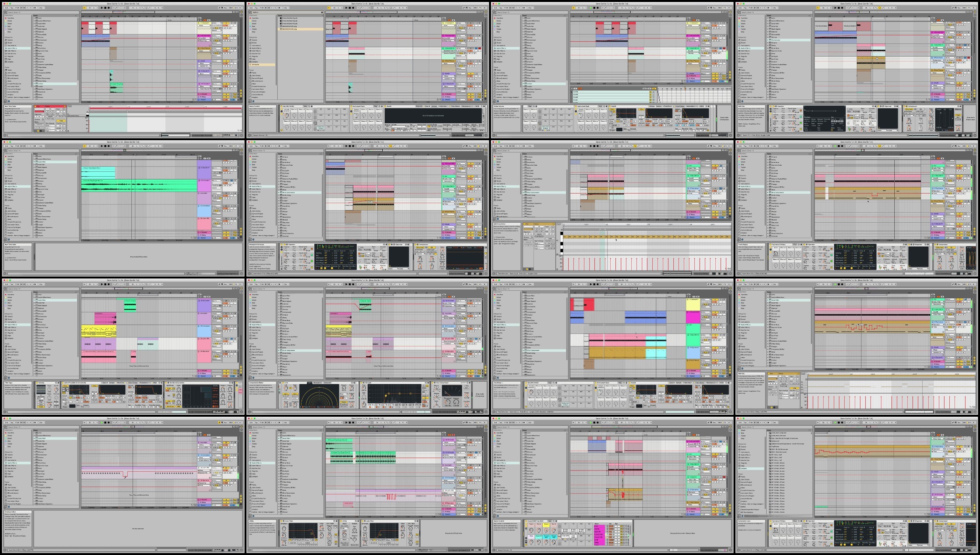
Task: Click arrangement overview bar in MIDI Note Editor window
Action: [646, 150]
